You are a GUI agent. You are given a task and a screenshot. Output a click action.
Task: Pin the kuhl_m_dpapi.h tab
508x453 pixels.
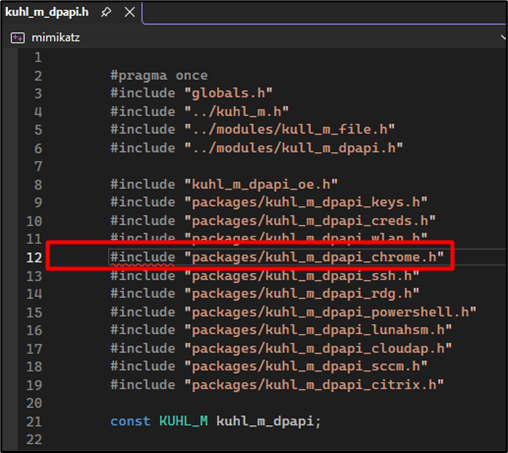tap(106, 13)
